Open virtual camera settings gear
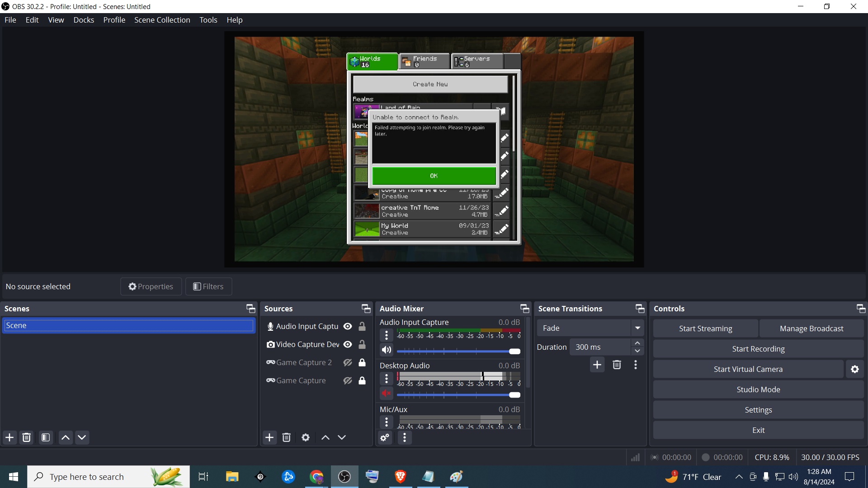The height and width of the screenshot is (488, 868). 854,369
